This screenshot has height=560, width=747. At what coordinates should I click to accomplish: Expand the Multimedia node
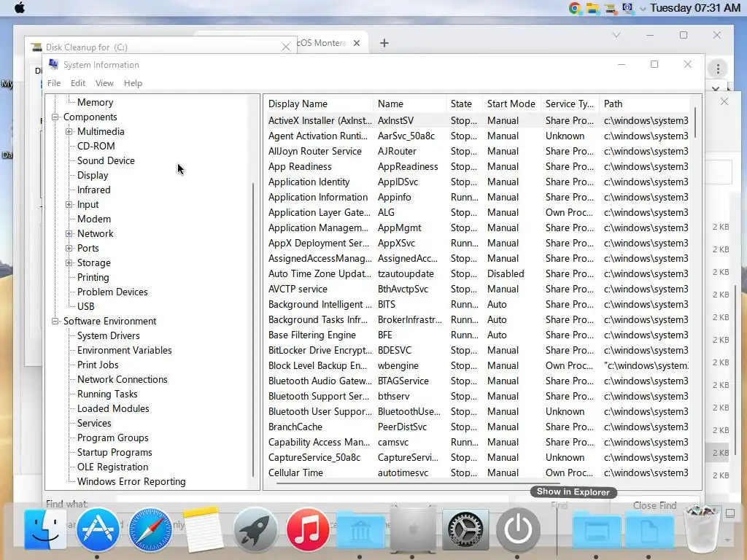[x=69, y=131]
